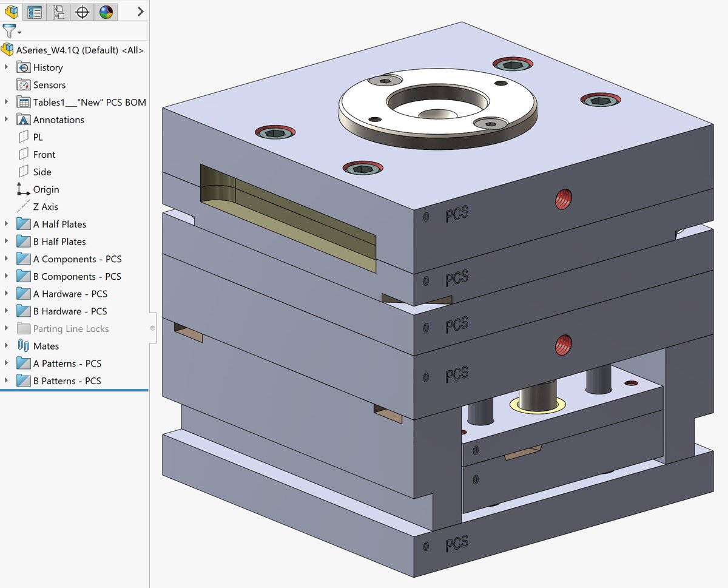The image size is (728, 588).
Task: Switch to the PropertyManager tab
Action: pos(34,12)
